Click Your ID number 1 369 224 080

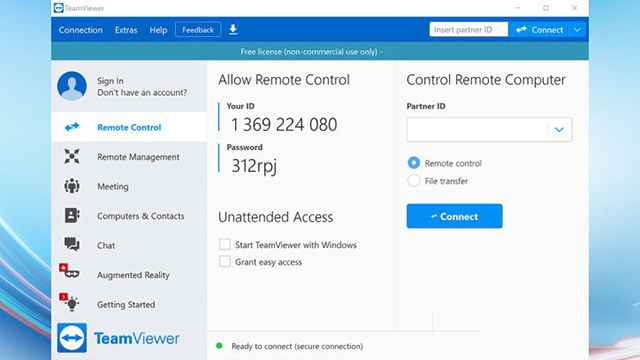(284, 124)
